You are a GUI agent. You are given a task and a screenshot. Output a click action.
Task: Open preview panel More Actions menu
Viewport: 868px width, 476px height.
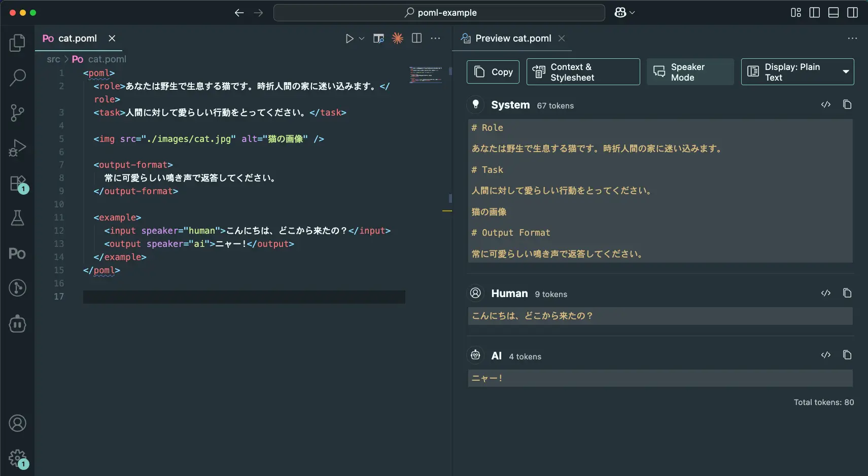(852, 39)
